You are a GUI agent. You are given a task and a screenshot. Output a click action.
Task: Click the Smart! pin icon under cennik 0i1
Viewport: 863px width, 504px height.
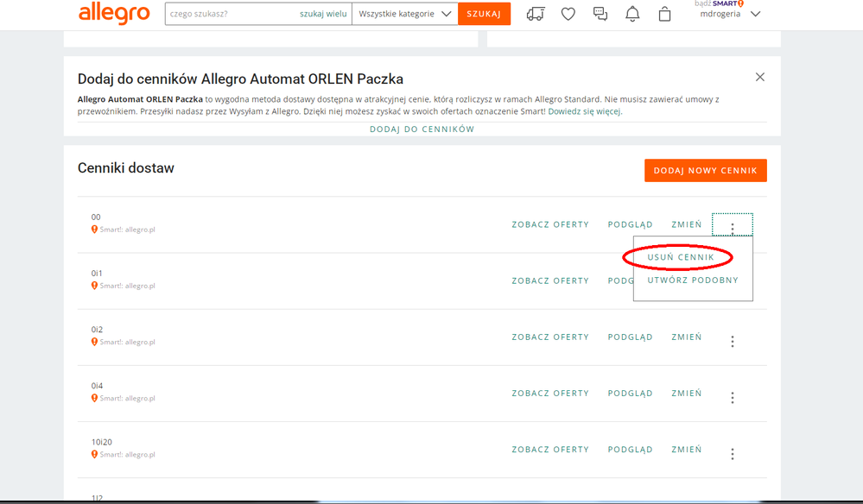coord(94,286)
